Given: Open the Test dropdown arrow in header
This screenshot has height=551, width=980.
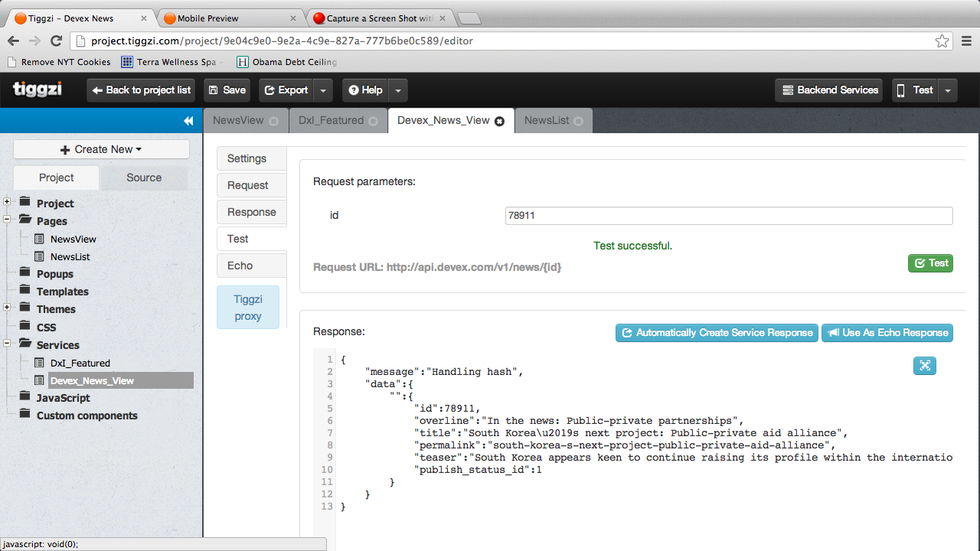Looking at the screenshot, I should point(948,90).
